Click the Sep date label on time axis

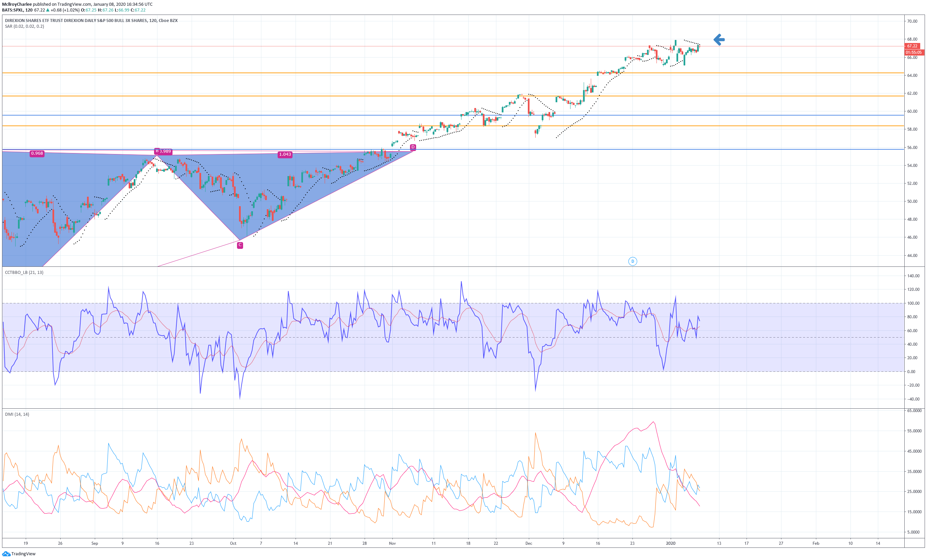[94, 543]
